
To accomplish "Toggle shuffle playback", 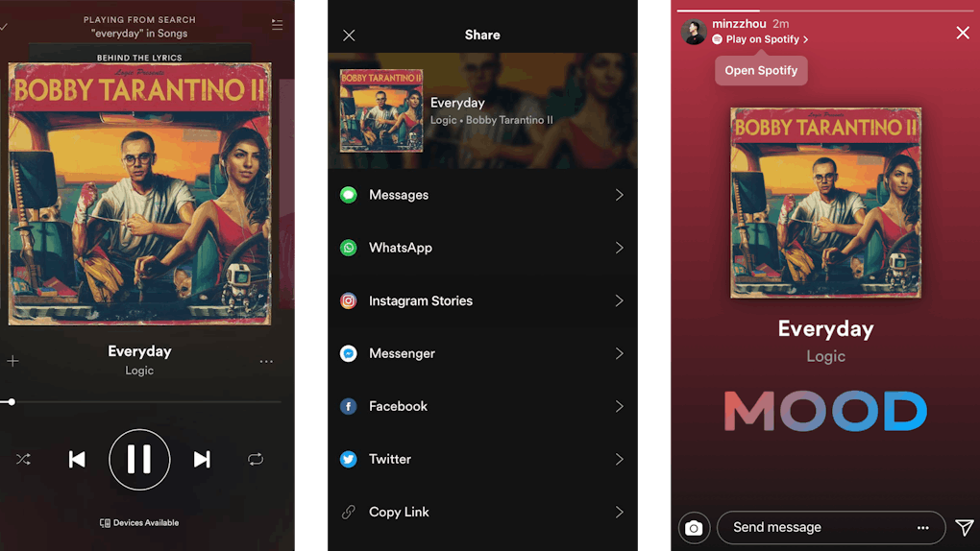I will [x=23, y=460].
